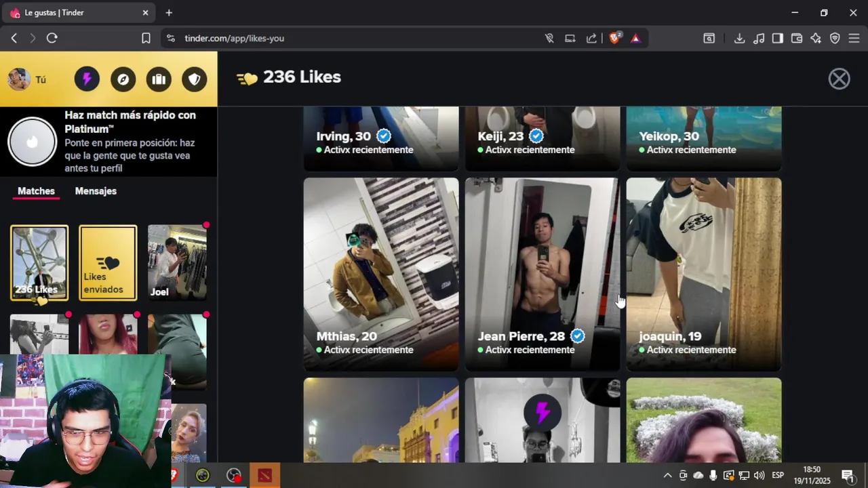Open the Brave Shields lion icon
The image size is (868, 488).
pos(614,39)
